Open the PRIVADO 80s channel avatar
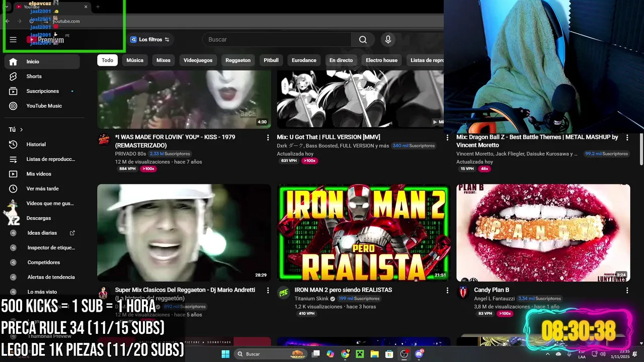Viewport: 644px width, 362px height. click(x=104, y=139)
